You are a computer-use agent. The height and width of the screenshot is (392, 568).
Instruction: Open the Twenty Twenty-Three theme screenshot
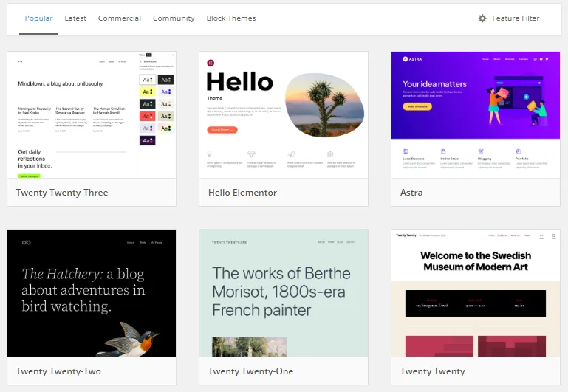92,114
